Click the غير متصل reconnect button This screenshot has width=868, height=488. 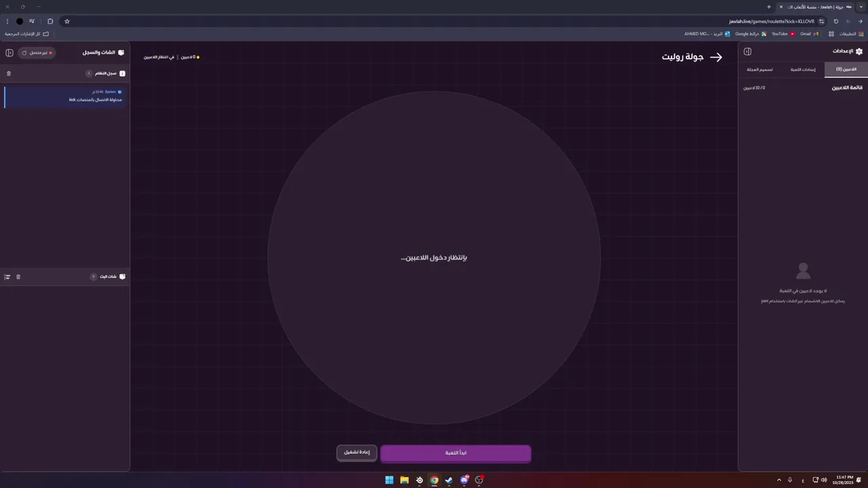click(x=37, y=52)
